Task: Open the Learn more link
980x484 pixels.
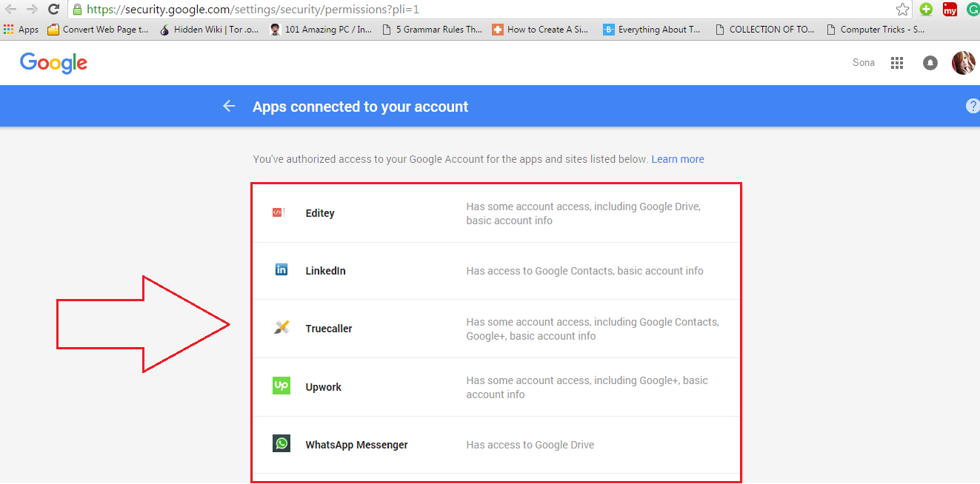Action: pyautogui.click(x=678, y=159)
